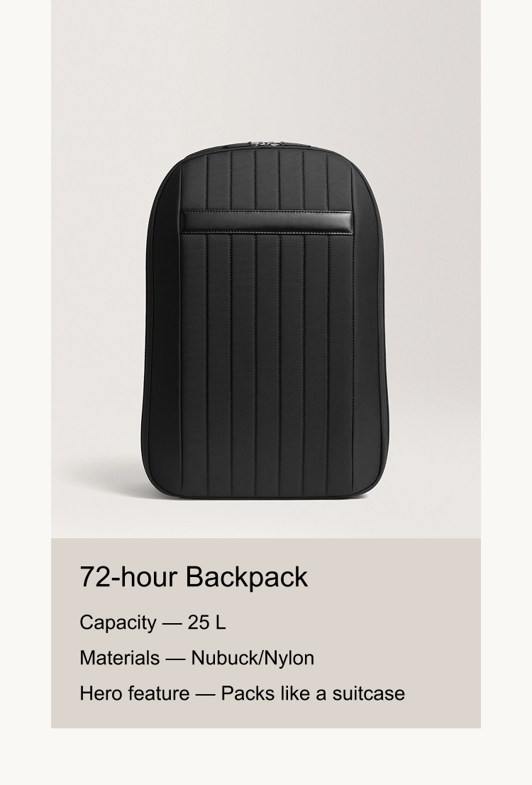Screen dimensions: 532x785
Task: Select the Capacity — 25 L line
Action: [153, 622]
